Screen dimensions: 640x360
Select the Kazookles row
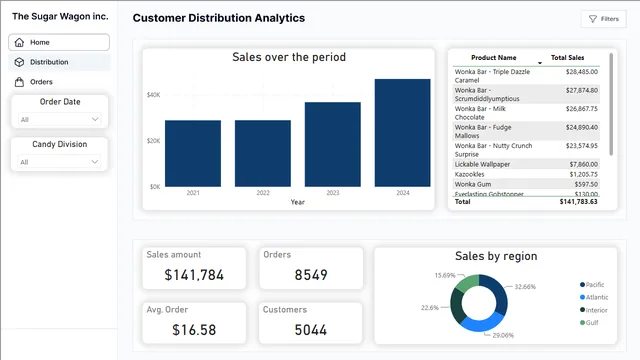(x=526, y=174)
